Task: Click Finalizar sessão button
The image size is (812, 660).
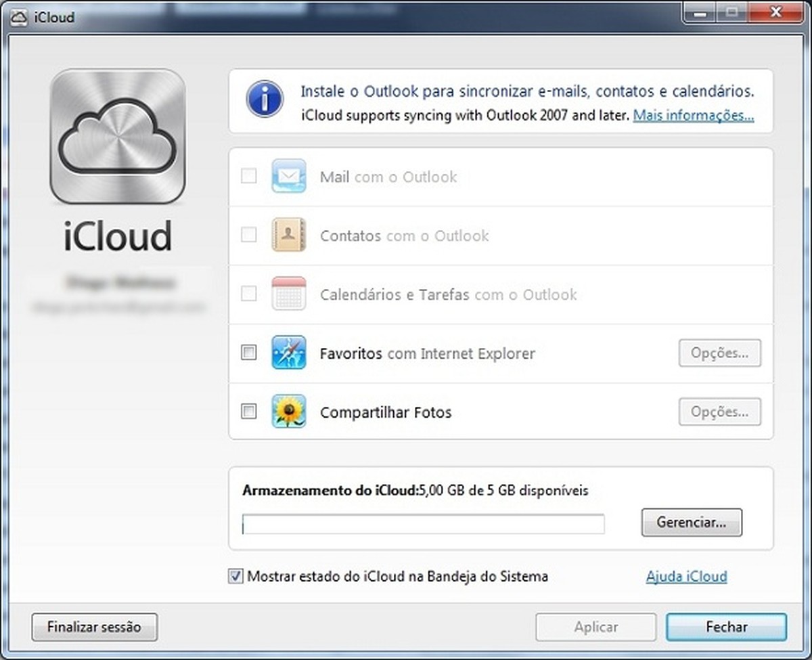Action: [x=95, y=628]
